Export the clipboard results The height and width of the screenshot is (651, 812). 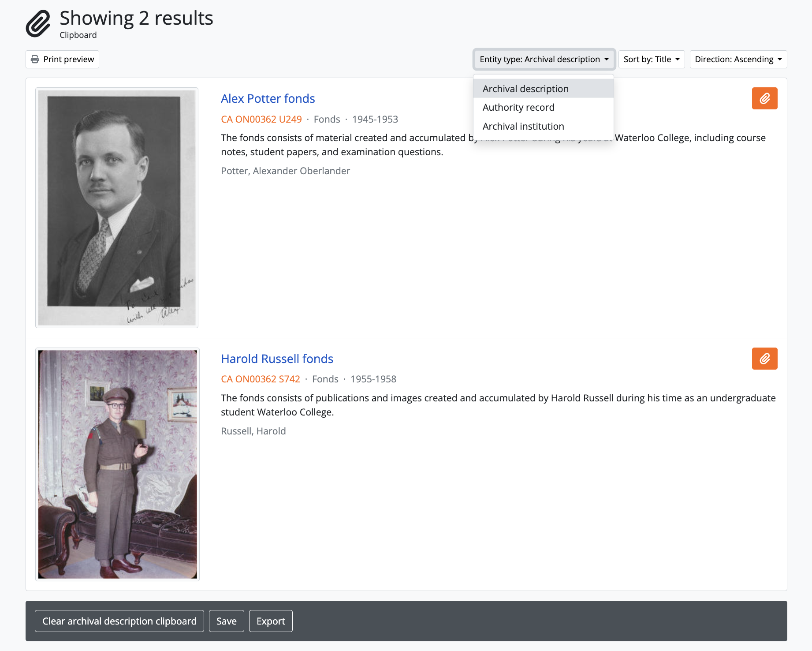271,621
